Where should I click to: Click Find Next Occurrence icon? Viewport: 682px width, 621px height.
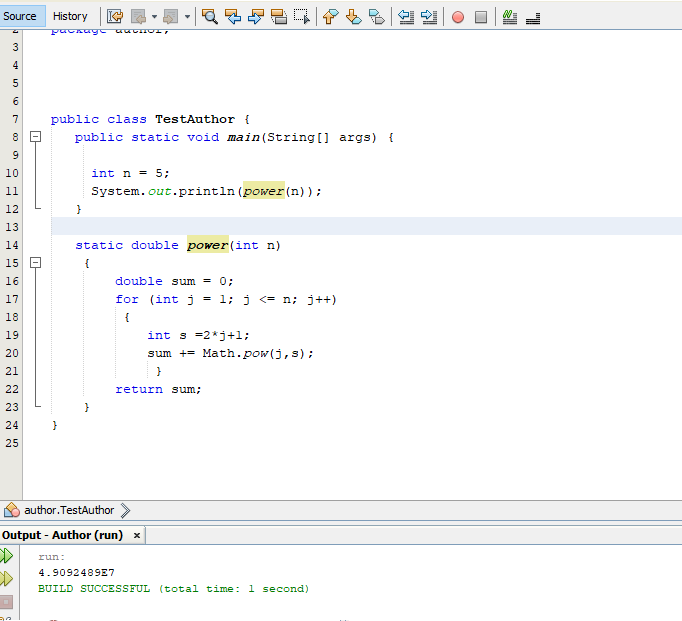256,17
